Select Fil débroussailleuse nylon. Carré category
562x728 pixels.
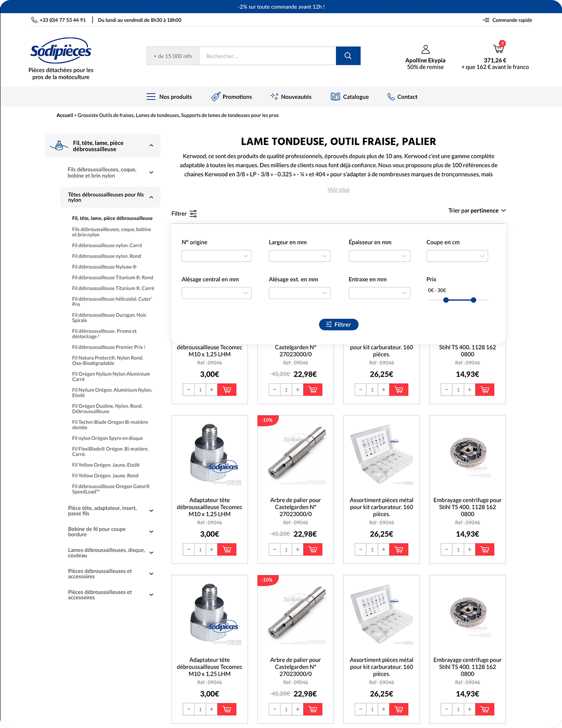pyautogui.click(x=107, y=245)
